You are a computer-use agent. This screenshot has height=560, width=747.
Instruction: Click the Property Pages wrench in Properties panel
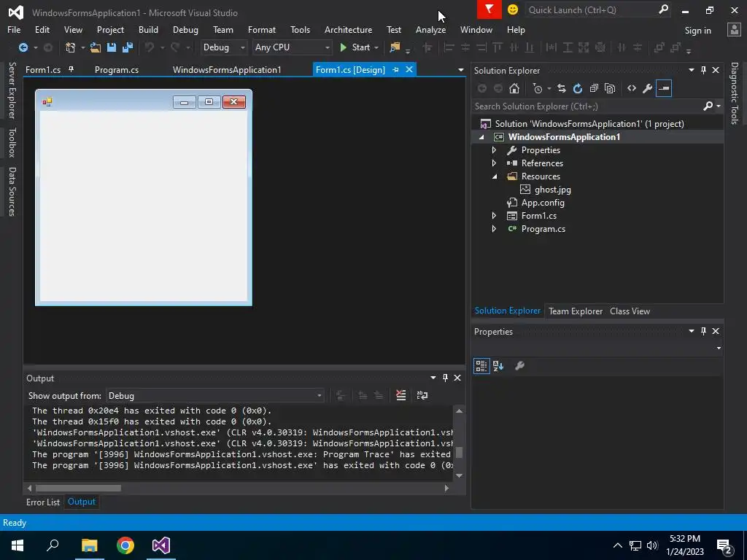[x=519, y=366]
